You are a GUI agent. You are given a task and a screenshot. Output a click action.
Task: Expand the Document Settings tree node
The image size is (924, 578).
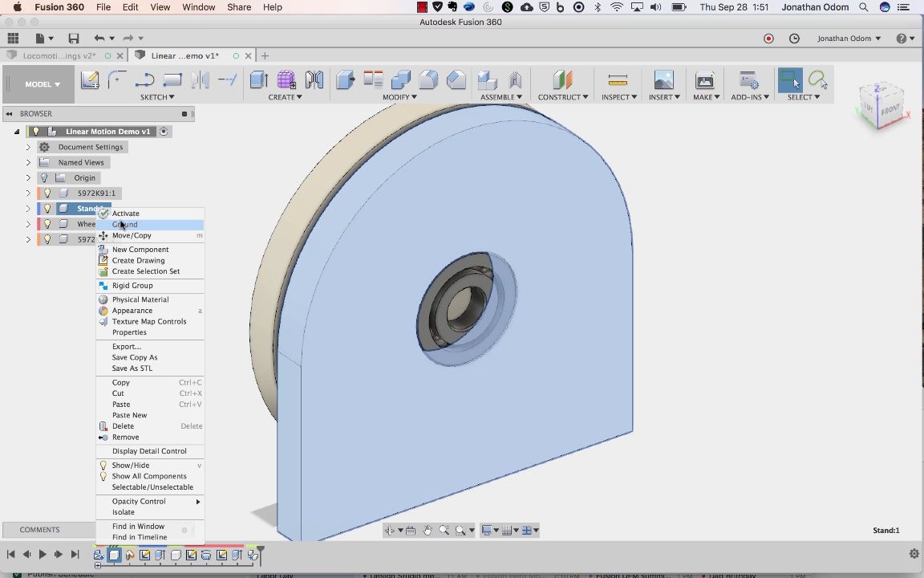28,148
